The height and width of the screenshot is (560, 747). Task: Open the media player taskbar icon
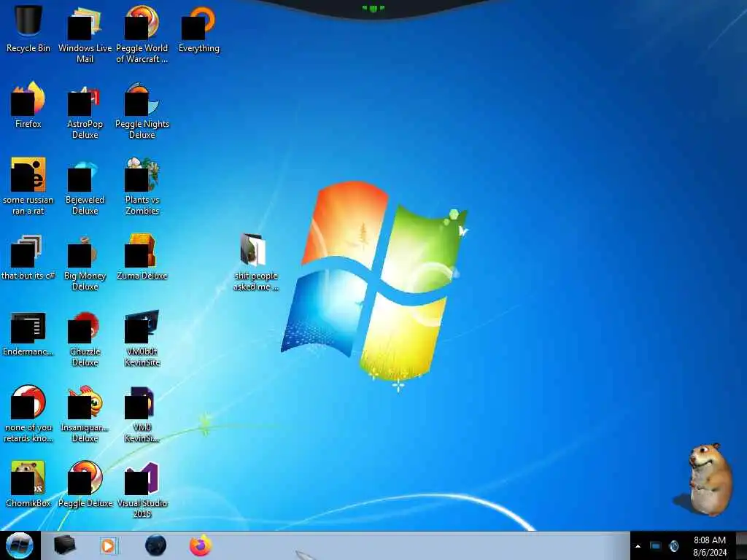click(x=109, y=545)
